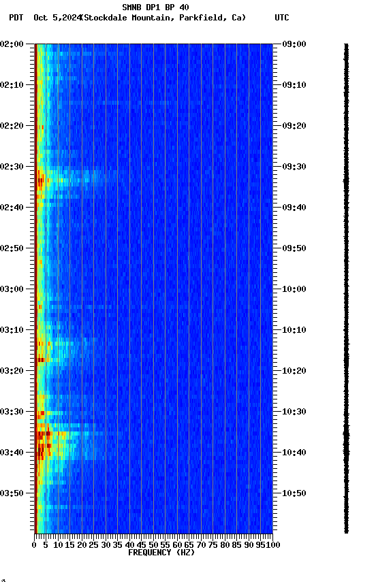The image size is (376, 588).
Task: Click the "FREQUENCY (HZ)" axis title
Action: coord(161,553)
